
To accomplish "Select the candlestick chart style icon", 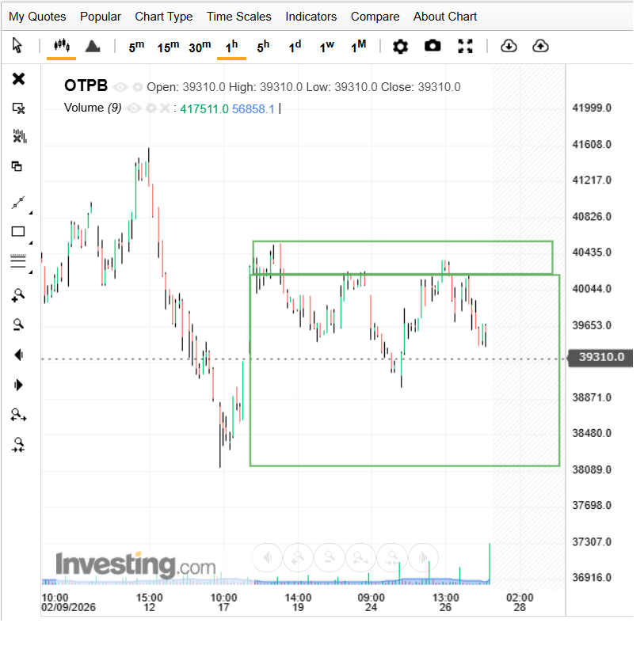I will coord(61,46).
